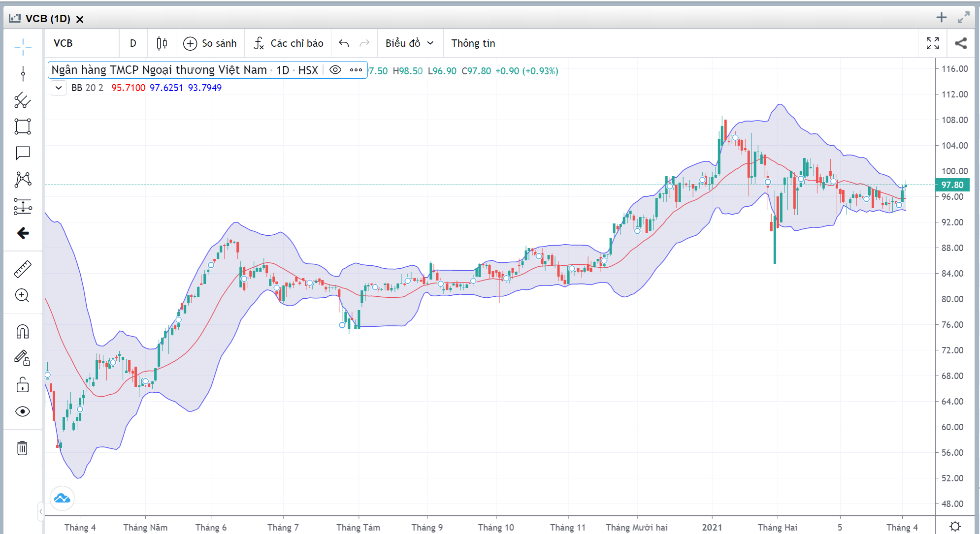
Task: Click the 2021 time axis label
Action: click(712, 528)
